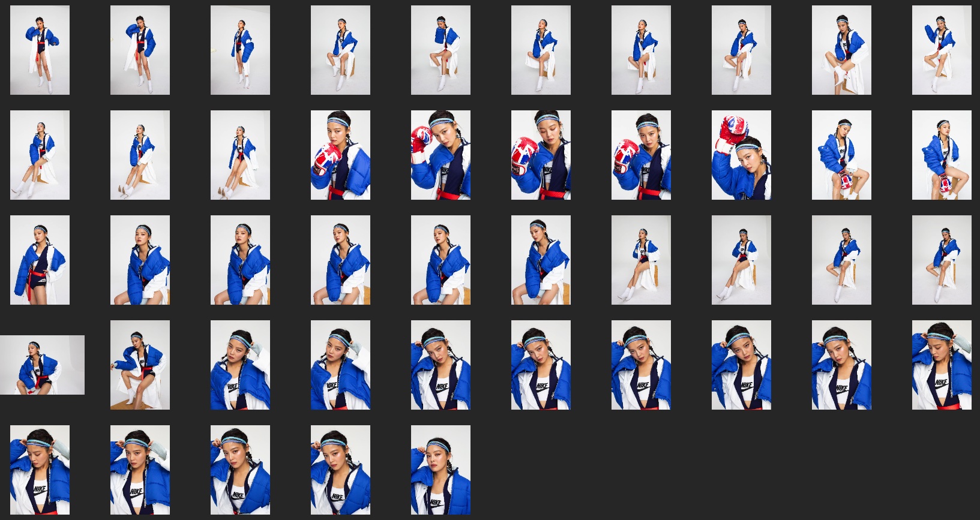Select the eighth thumbnail in the top row
Viewport: 980px width, 520px height.
tap(741, 50)
